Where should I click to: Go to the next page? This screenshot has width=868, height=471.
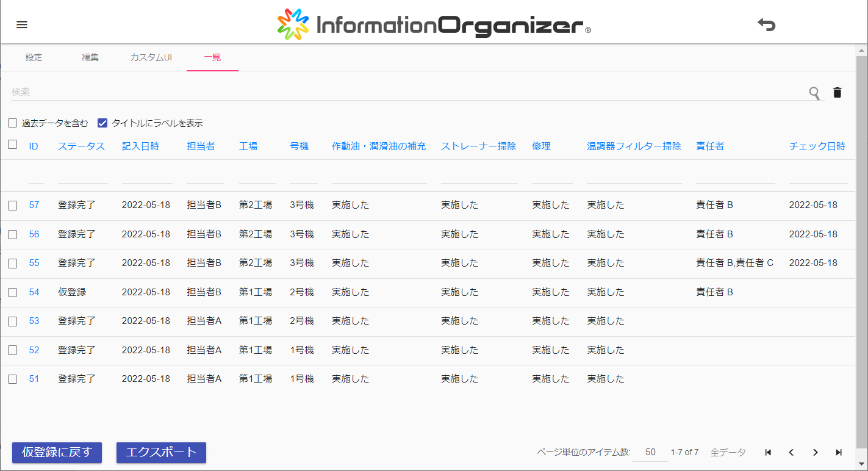pos(815,452)
